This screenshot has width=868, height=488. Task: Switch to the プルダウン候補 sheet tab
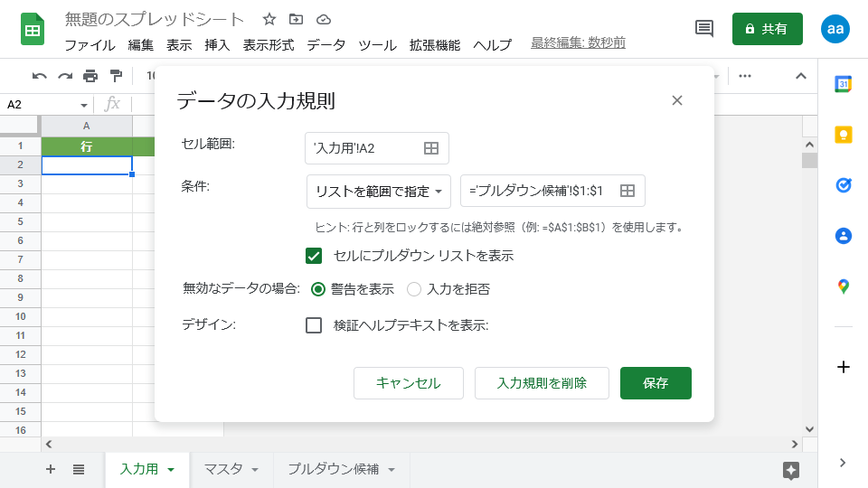pos(334,469)
